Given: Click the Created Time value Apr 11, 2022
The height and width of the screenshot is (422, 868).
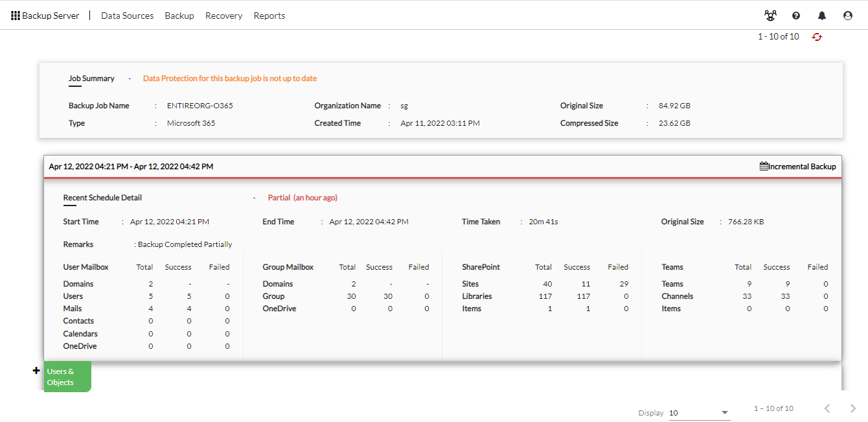Looking at the screenshot, I should pos(440,123).
